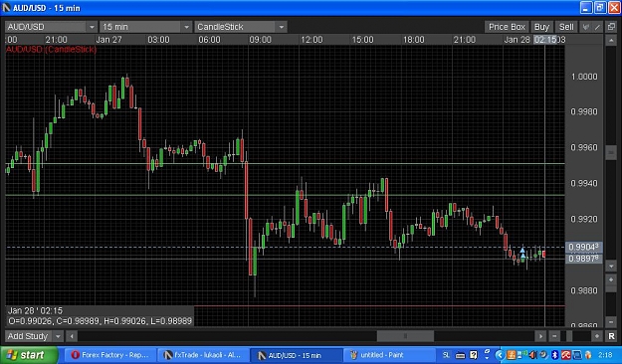This screenshot has width=622, height=364.
Task: Click the 1.0000 price axis label
Action: tap(584, 77)
